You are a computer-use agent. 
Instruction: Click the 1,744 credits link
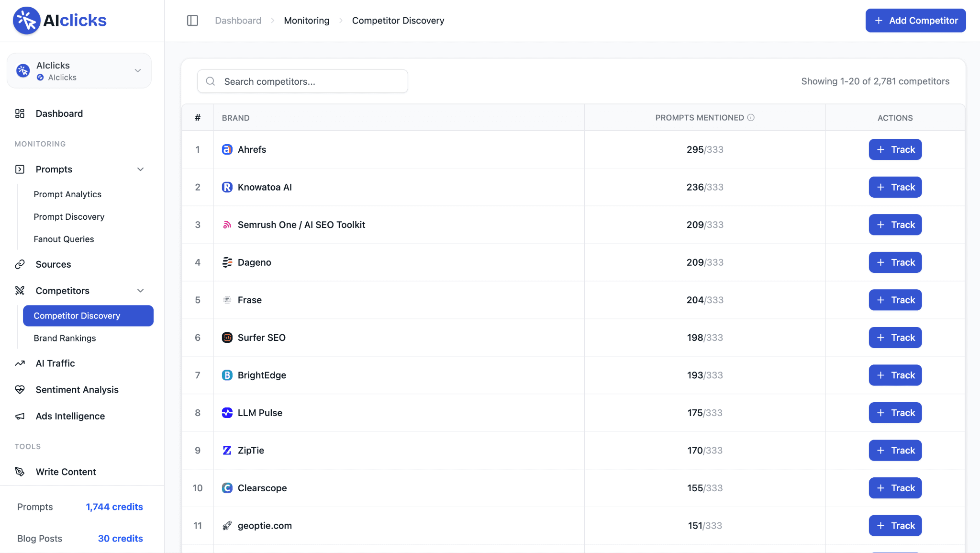click(x=114, y=507)
